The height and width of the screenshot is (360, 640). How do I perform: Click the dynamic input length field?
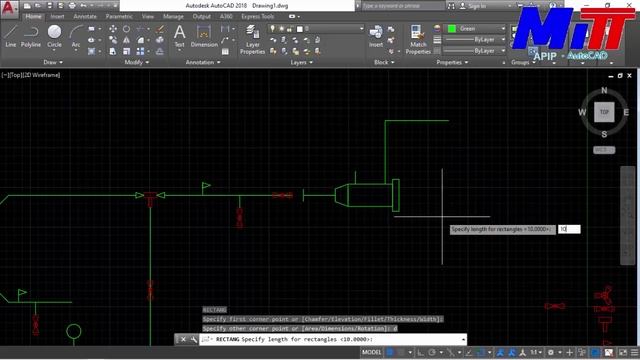pyautogui.click(x=569, y=229)
